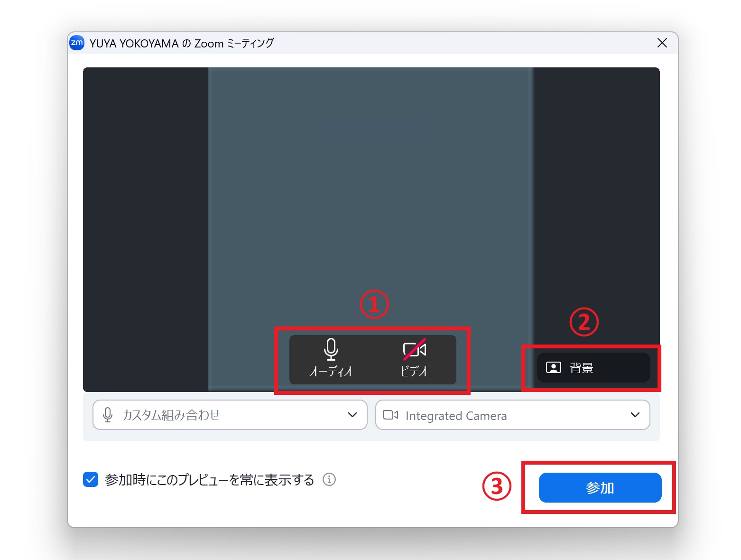Turn on camera with the crossed-out ビデオ icon
Screen dimensions: 741x560
point(414,349)
